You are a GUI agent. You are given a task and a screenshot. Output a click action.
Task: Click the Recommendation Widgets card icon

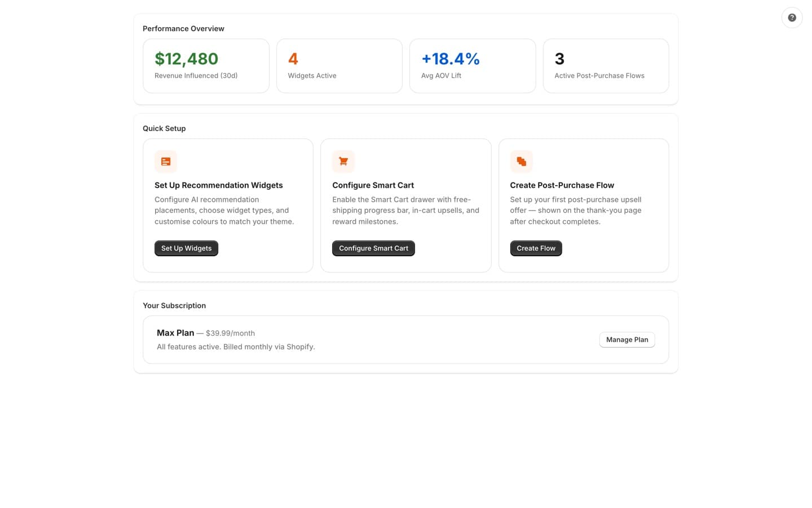point(166,161)
